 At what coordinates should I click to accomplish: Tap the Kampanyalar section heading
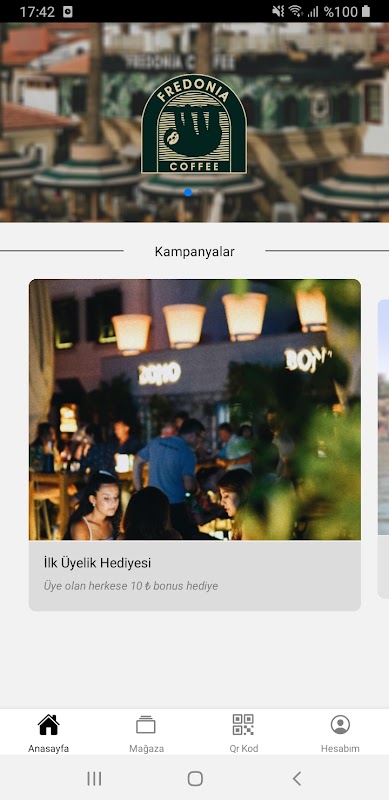pos(194,252)
